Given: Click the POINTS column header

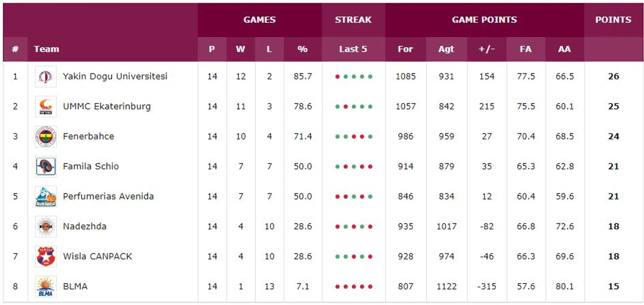Looking at the screenshot, I should 614,20.
